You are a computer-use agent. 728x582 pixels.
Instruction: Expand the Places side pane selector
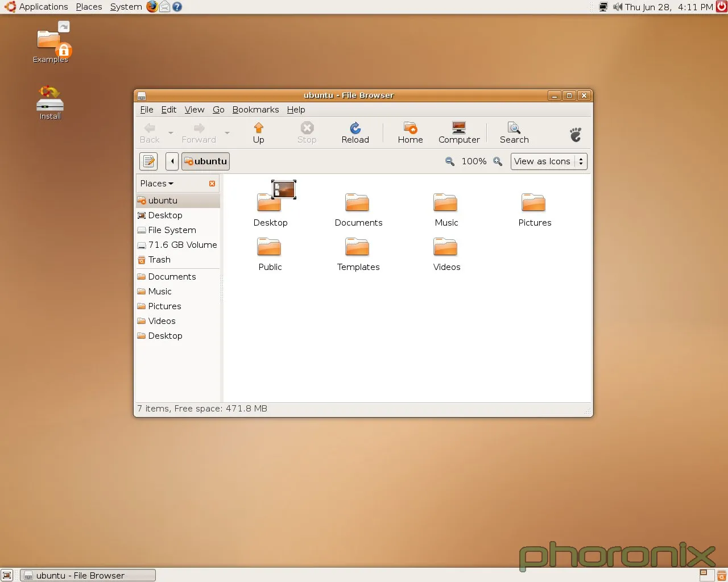coord(157,184)
